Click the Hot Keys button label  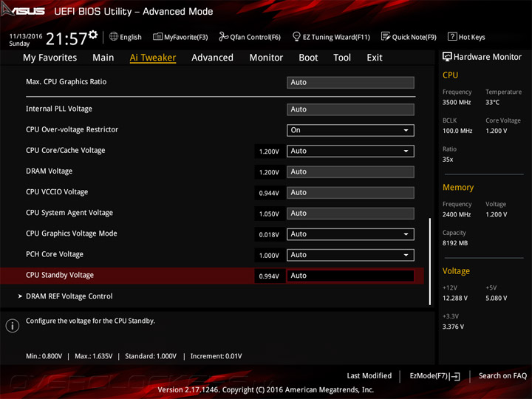pyautogui.click(x=472, y=37)
